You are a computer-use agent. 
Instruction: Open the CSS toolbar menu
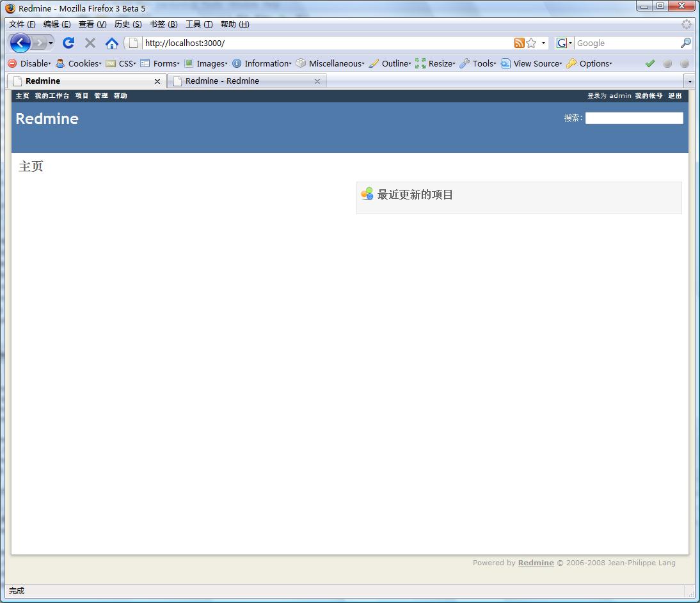[x=121, y=63]
